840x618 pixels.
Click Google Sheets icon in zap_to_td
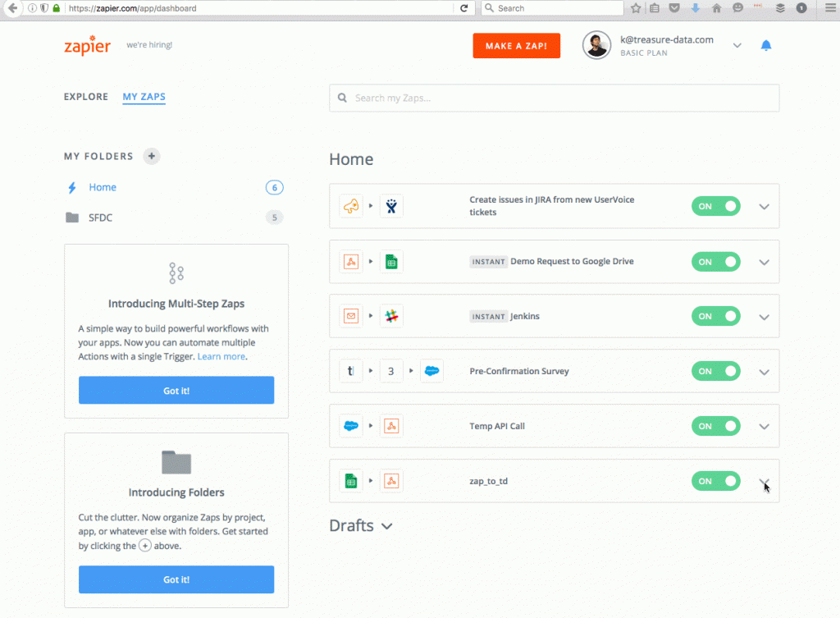coord(351,481)
